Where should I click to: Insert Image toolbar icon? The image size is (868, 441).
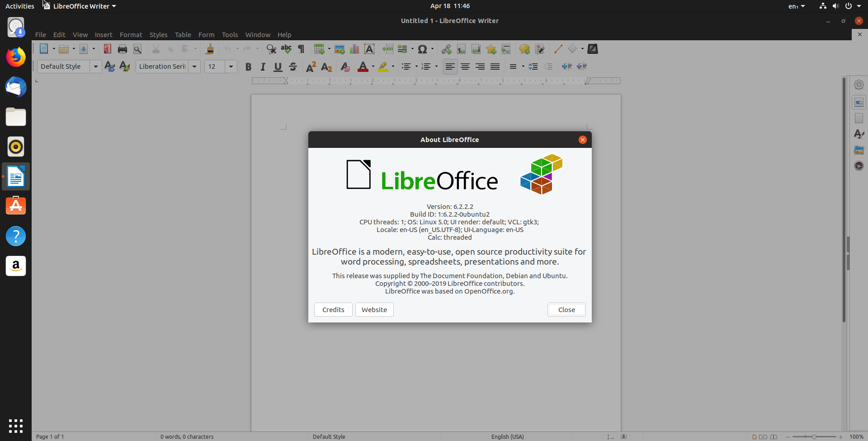click(340, 49)
